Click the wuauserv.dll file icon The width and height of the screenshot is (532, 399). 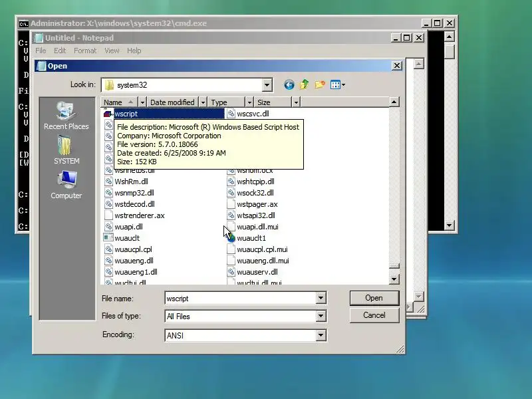pos(231,272)
